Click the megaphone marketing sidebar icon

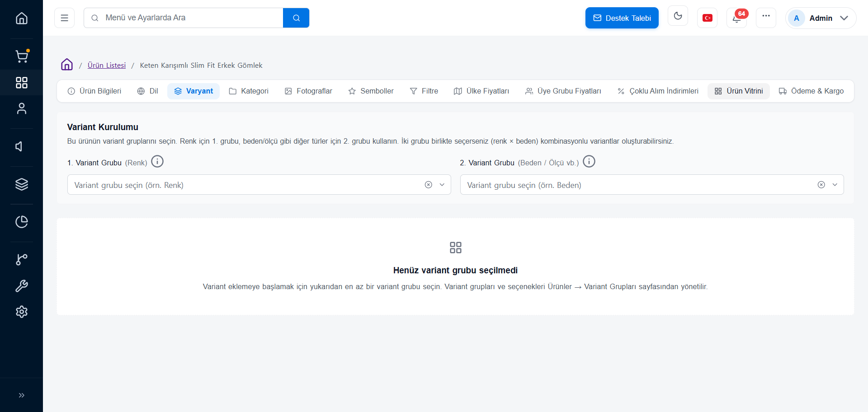[x=19, y=146]
